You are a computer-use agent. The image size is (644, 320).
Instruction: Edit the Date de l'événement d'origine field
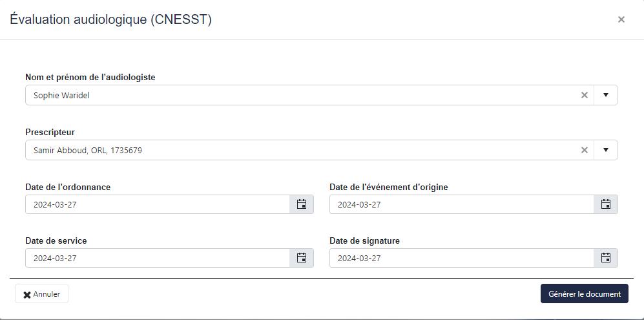point(461,204)
